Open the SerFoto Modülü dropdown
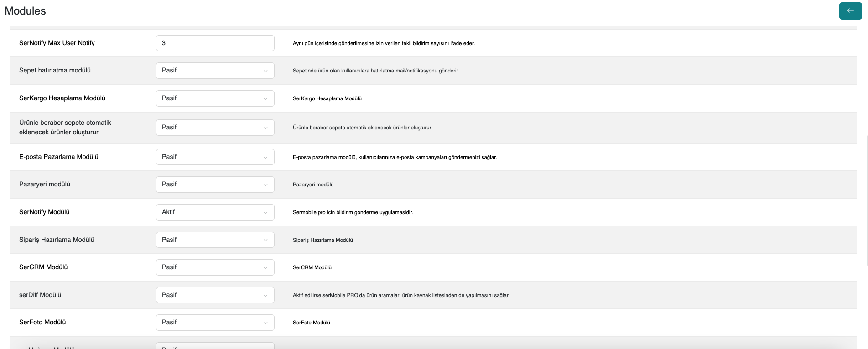Screen dimensions: 868x349 tap(215, 323)
